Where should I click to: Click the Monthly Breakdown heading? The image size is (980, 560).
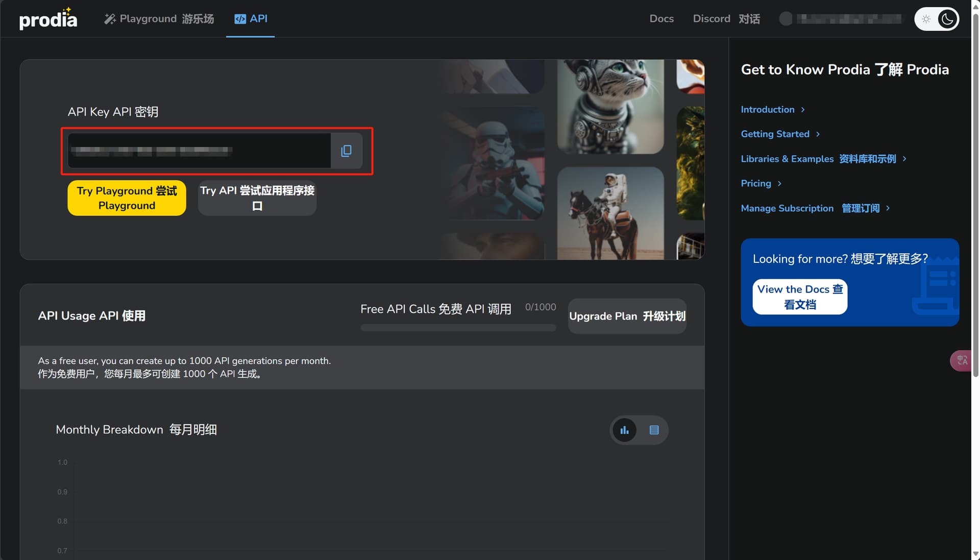point(136,430)
